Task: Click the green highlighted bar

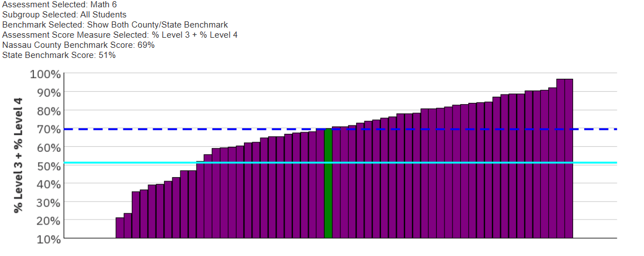Action: (328, 183)
